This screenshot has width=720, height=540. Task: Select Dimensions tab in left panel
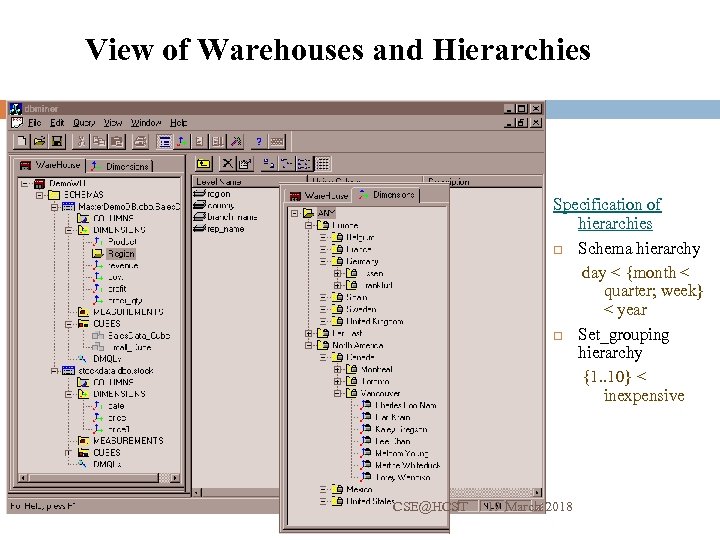click(120, 166)
